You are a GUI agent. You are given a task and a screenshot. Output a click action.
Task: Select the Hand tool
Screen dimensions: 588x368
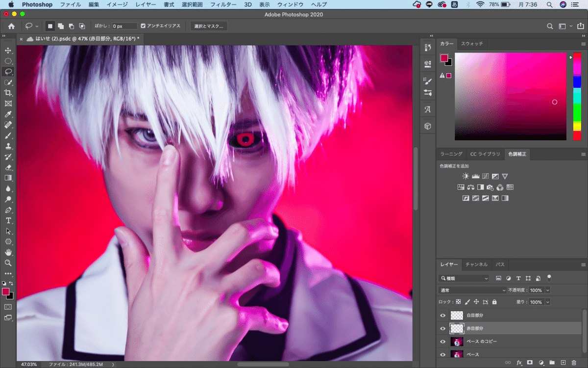(8, 252)
